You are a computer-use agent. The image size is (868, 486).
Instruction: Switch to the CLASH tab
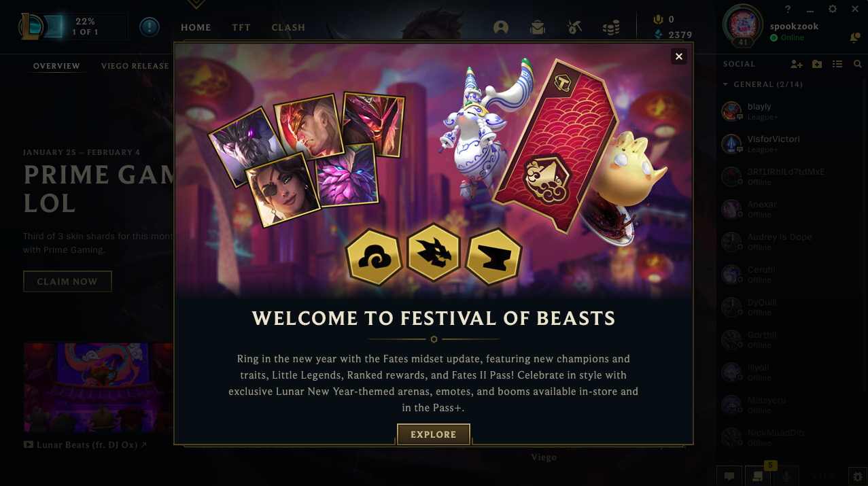[288, 28]
